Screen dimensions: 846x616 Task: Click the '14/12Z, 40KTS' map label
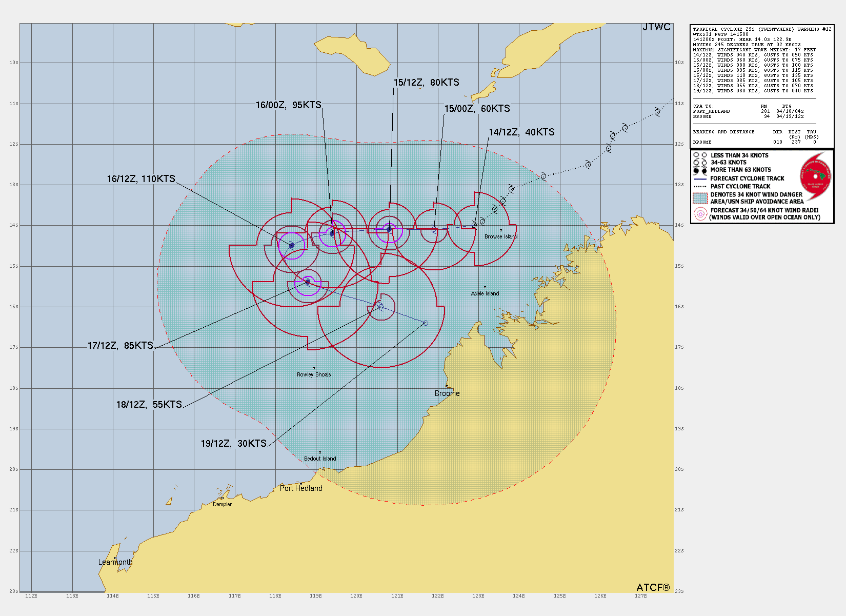tap(521, 132)
